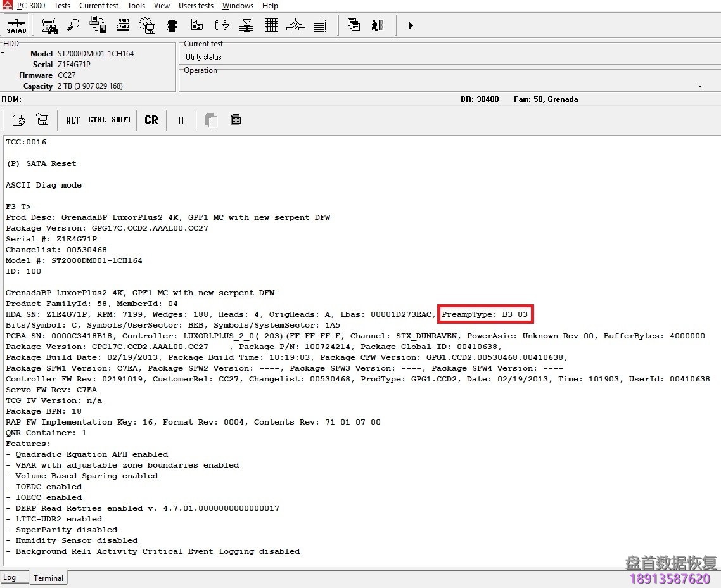Toggle the SHIFT modifier key
Viewport: 721px width, 588px height.
(122, 120)
